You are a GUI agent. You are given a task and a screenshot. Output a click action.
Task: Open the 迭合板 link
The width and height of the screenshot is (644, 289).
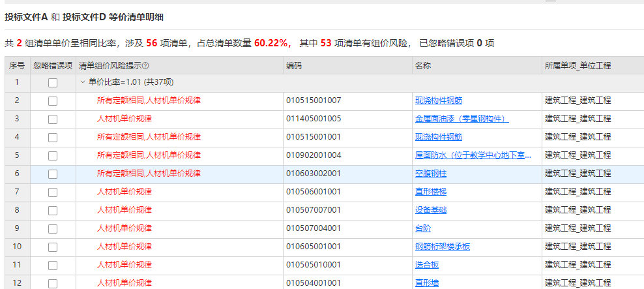427,265
